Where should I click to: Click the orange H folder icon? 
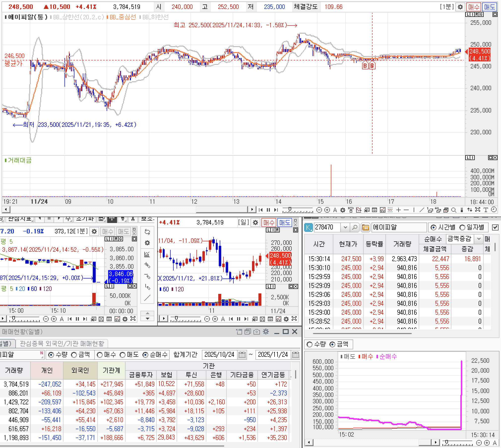[x=365, y=227]
